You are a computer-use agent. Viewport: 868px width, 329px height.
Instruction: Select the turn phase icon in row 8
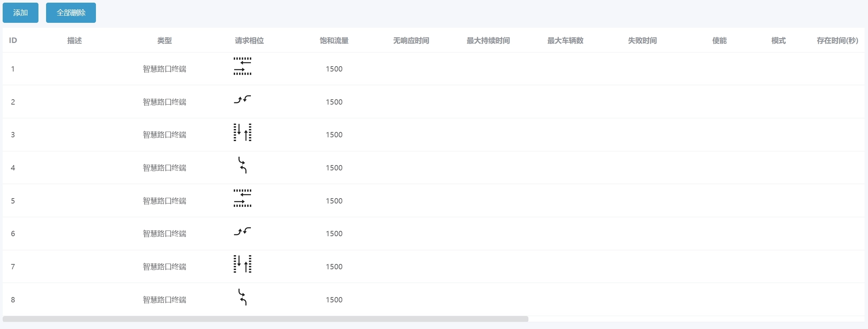tap(243, 297)
